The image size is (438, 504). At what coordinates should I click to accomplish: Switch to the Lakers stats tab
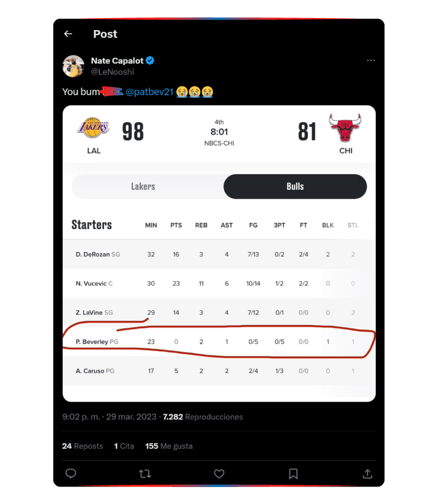(143, 186)
